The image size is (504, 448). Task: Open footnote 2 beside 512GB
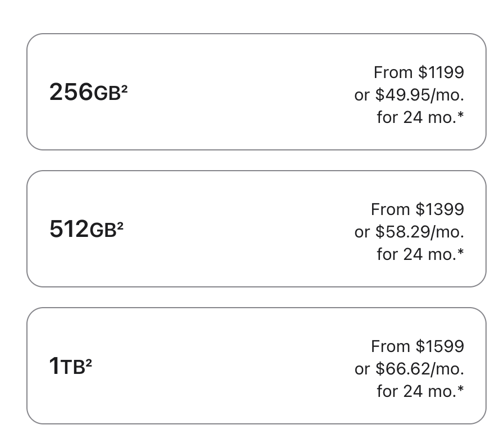[120, 226]
